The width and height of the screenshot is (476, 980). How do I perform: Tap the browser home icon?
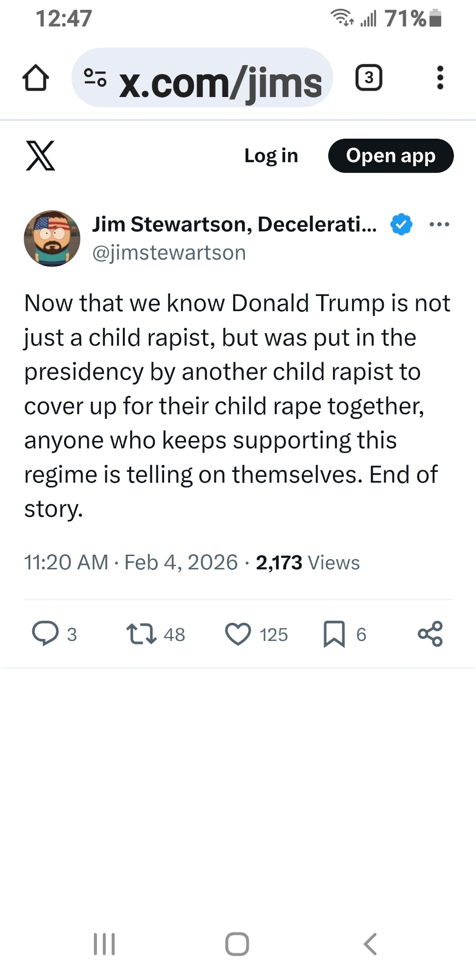(36, 78)
